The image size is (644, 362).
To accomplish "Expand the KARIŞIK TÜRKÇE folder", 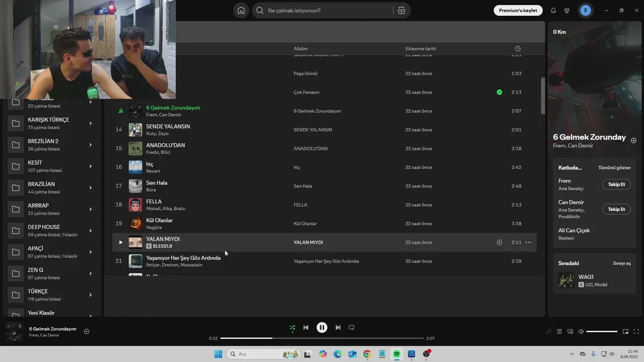I will (91, 124).
